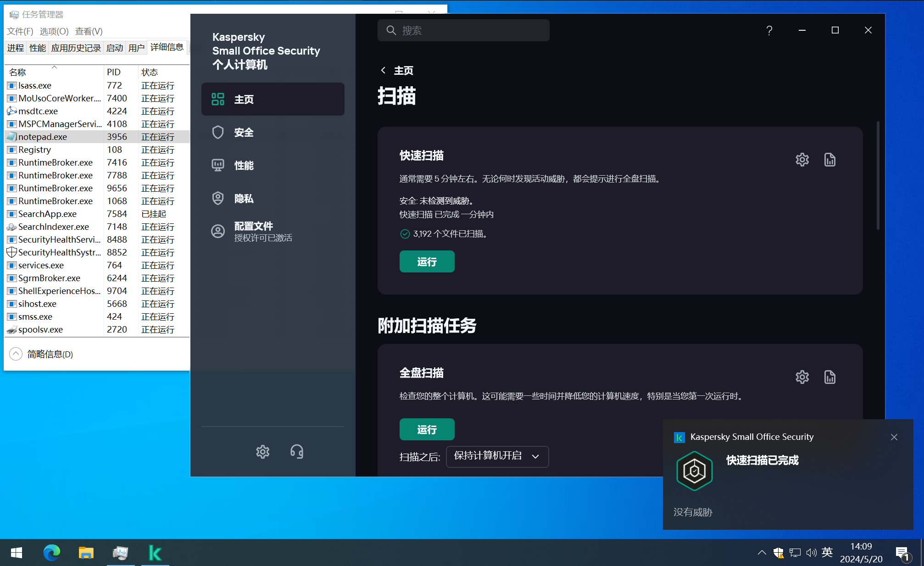
Task: Collapse Task Manager via 简略信息 expander
Action: pos(16,354)
